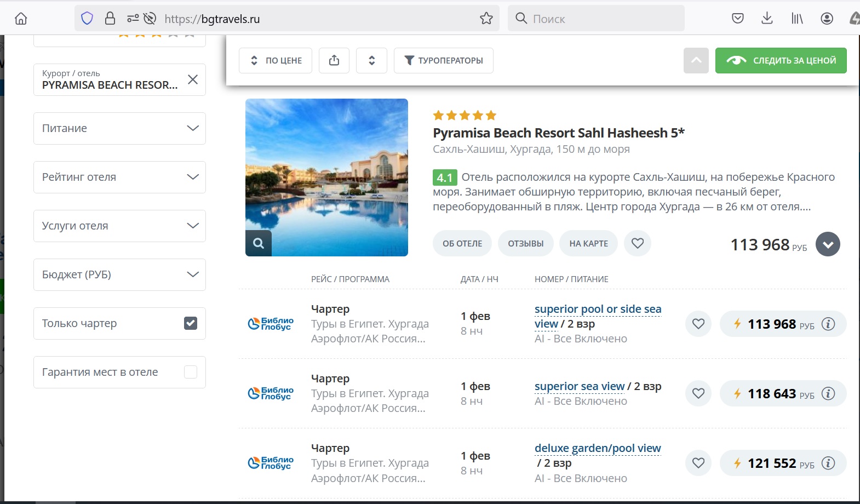Screen dimensions: 860x504
Task: Uncheck the Только чартер checkbox
Action: 191,323
